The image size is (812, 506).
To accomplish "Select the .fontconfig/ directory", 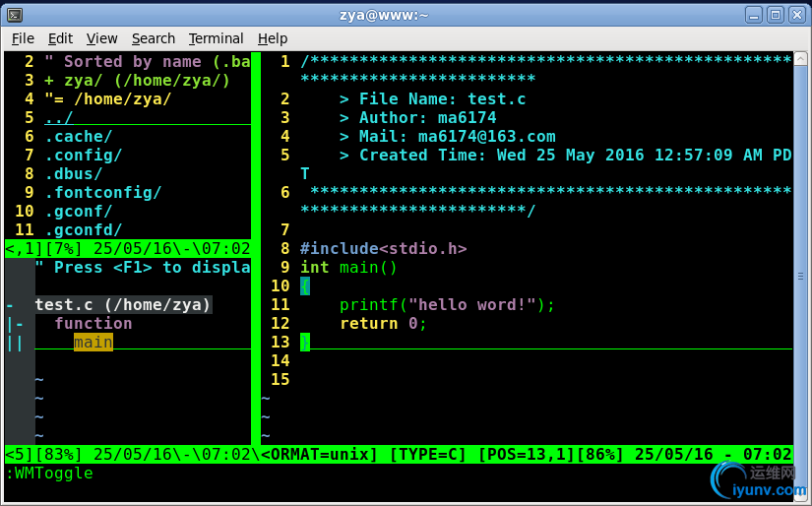I will pos(103,192).
